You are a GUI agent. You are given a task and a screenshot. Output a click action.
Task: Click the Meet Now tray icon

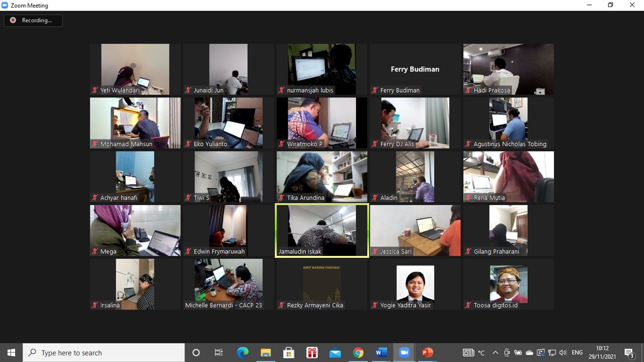coord(507,352)
